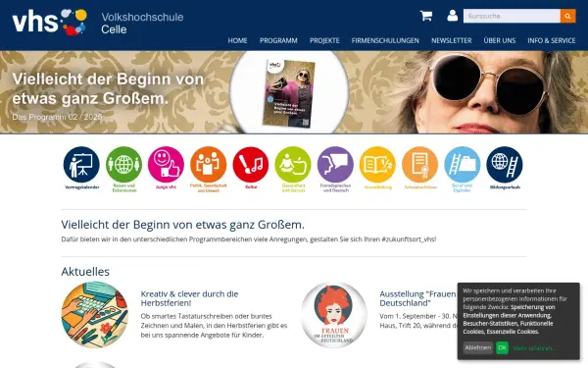Open 'Mehr erfahren...' cookie link
The height and width of the screenshot is (368, 588).
click(534, 348)
